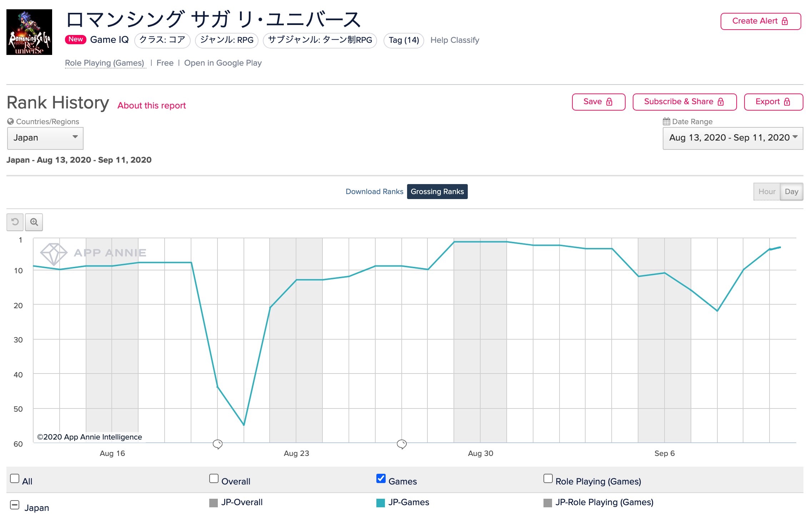The image size is (812, 523).
Task: Click the Game IQ label
Action: click(x=109, y=40)
